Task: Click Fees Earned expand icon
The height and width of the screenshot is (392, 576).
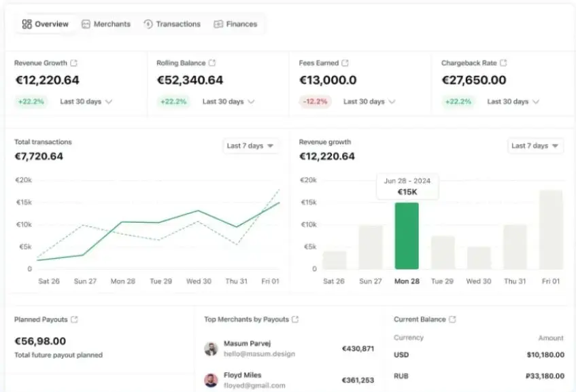Action: [x=345, y=63]
